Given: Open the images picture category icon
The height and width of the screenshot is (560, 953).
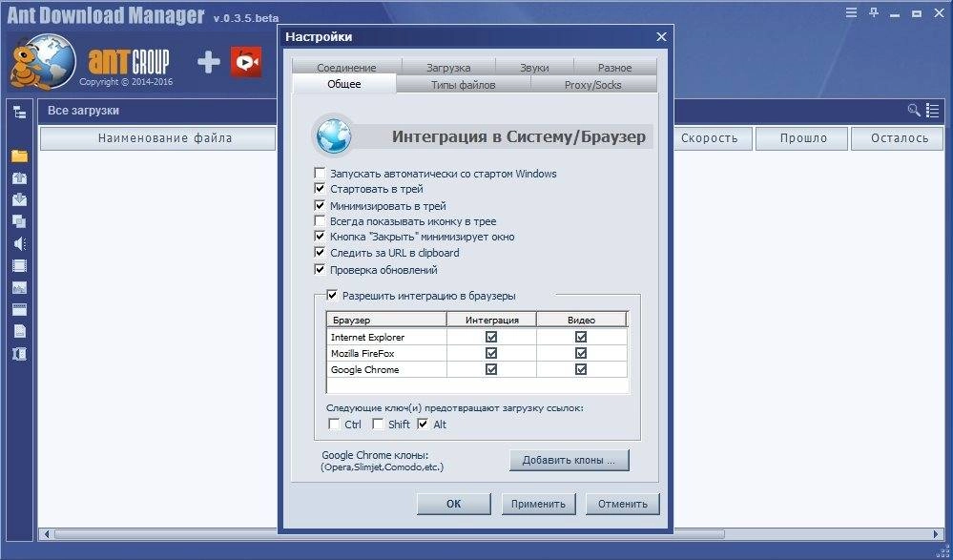Looking at the screenshot, I should click(19, 287).
